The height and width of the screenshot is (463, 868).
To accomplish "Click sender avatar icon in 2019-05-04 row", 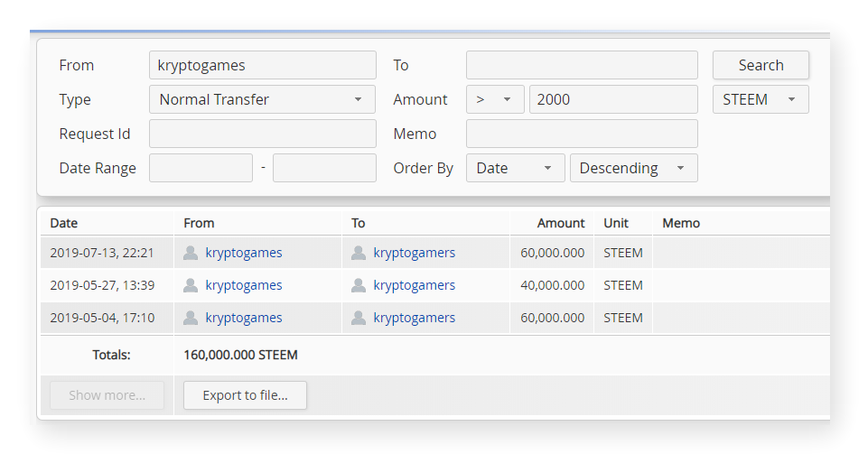I will [191, 318].
